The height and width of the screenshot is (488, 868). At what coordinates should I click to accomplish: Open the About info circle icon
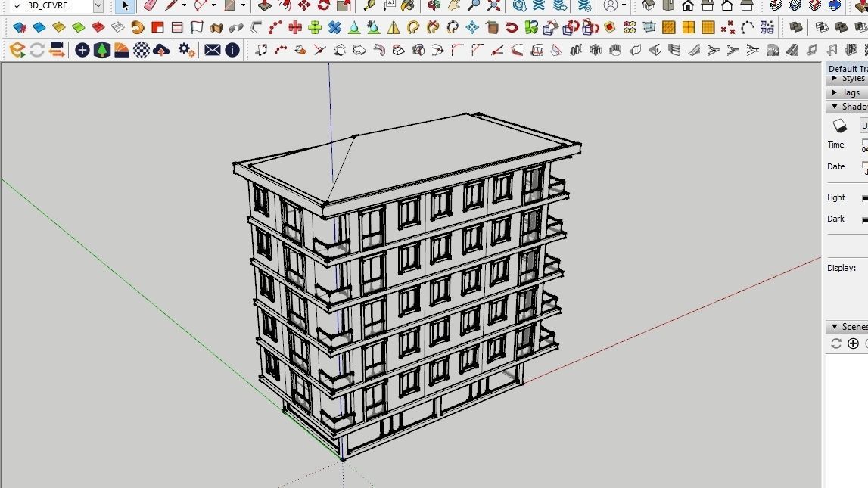point(232,51)
